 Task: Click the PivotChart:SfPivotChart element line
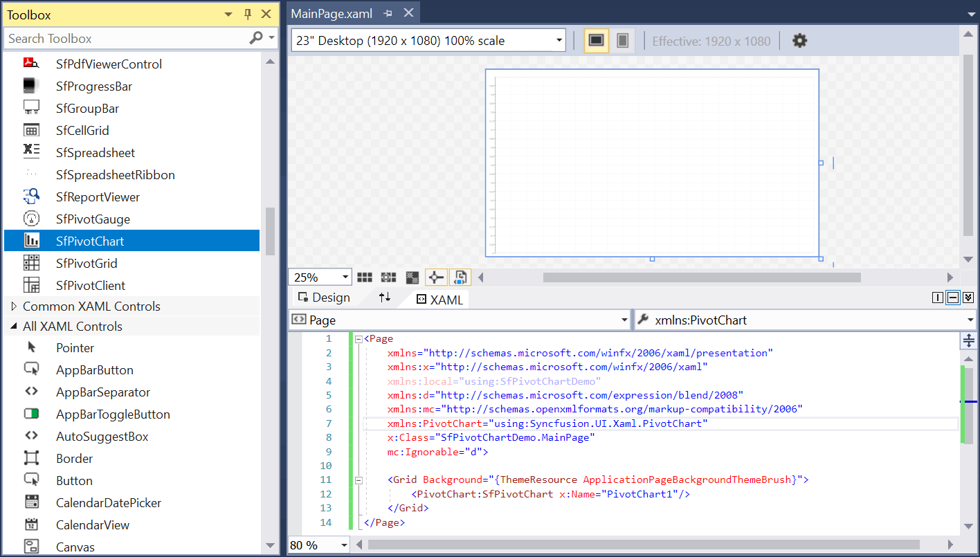[550, 494]
